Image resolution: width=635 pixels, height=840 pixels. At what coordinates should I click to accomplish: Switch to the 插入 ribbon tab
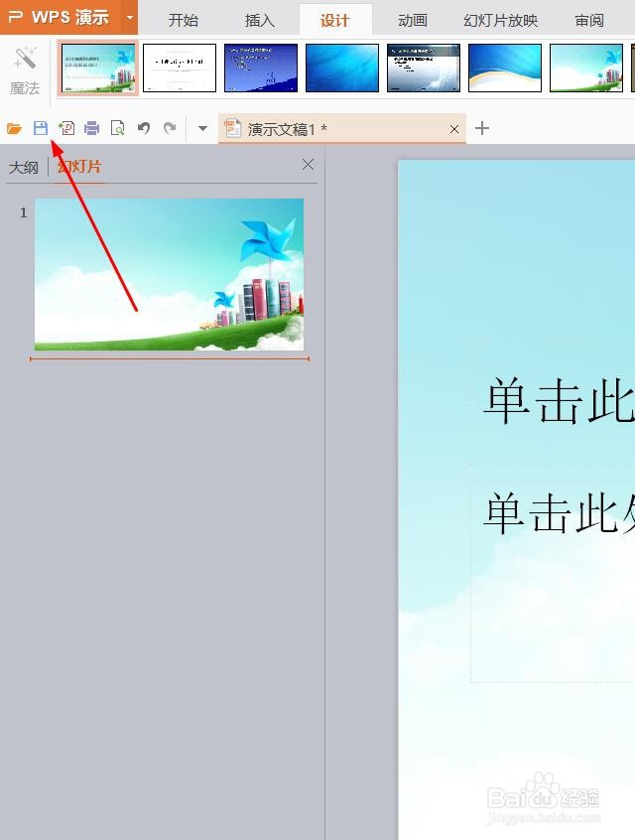point(260,21)
